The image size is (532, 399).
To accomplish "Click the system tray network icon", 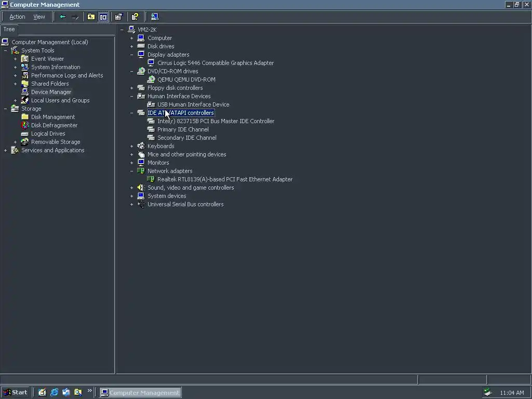I will 488,392.
